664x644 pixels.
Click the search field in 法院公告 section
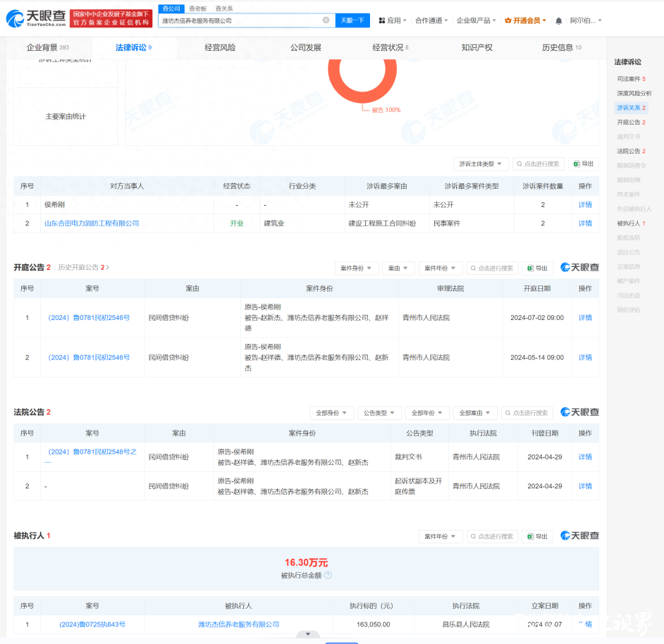[x=527, y=413]
